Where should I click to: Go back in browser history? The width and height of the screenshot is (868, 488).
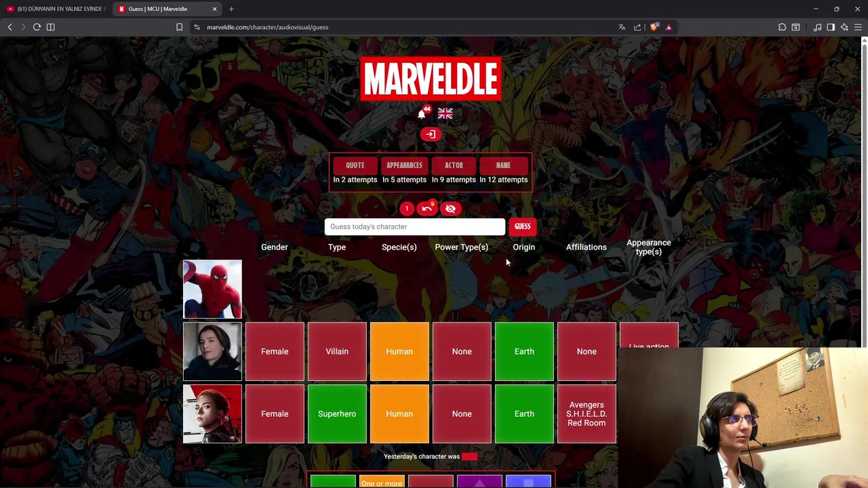click(x=9, y=27)
